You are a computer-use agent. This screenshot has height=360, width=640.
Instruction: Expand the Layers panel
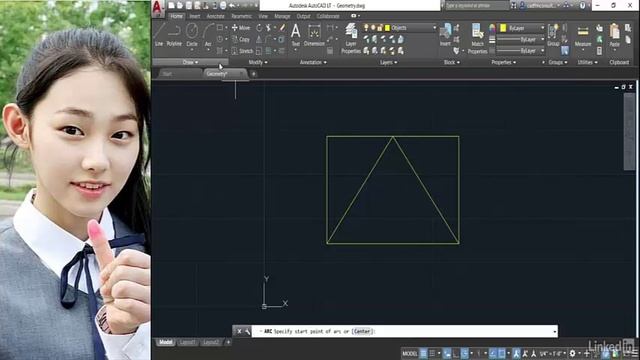click(x=389, y=62)
